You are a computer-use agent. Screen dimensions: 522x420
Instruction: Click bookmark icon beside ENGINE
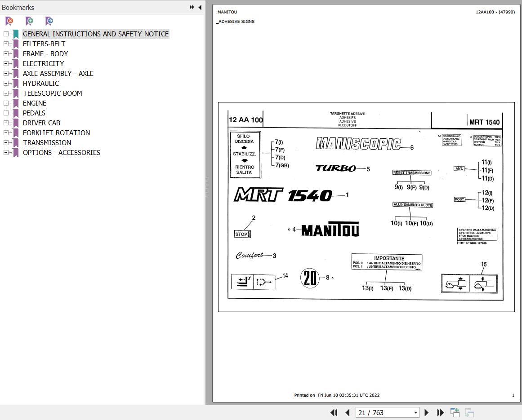[x=15, y=103]
